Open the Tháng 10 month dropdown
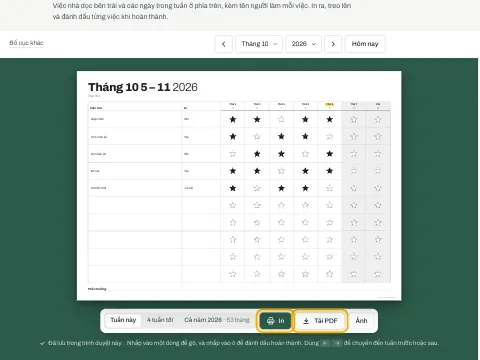 click(x=259, y=44)
